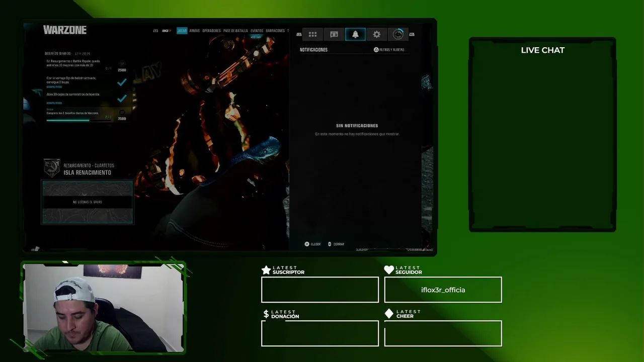The height and width of the screenshot is (362, 644).
Task: Click the Completa los 3 desafíos text
Action: coord(72,113)
